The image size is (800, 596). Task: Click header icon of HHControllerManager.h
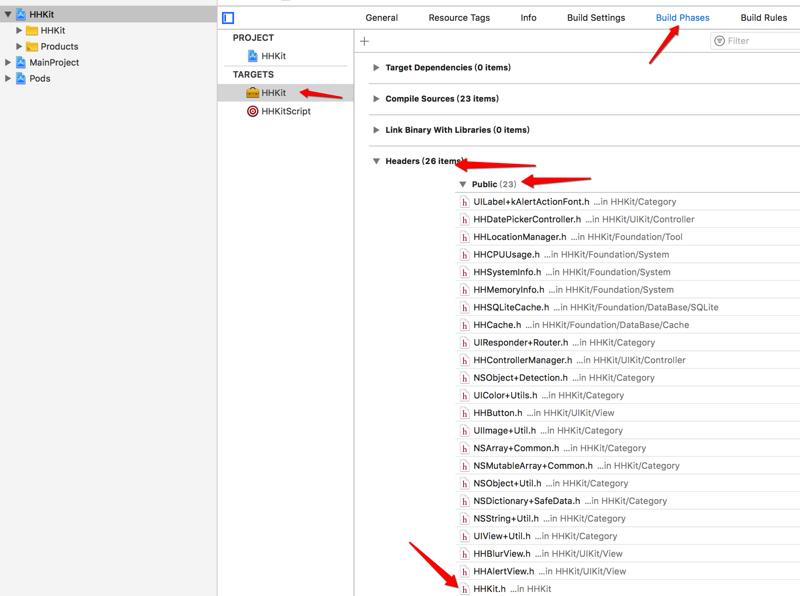tap(464, 360)
